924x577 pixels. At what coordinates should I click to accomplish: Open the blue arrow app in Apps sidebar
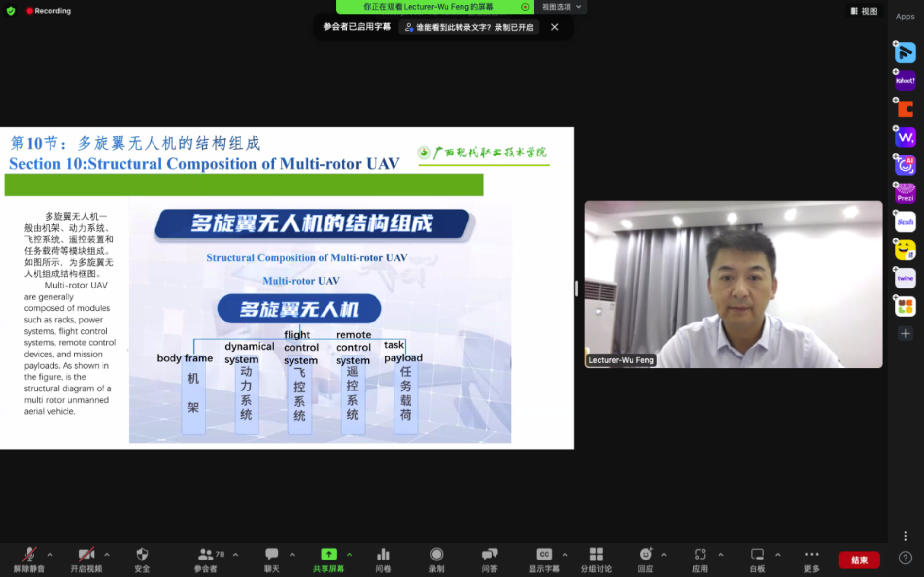pyautogui.click(x=905, y=52)
